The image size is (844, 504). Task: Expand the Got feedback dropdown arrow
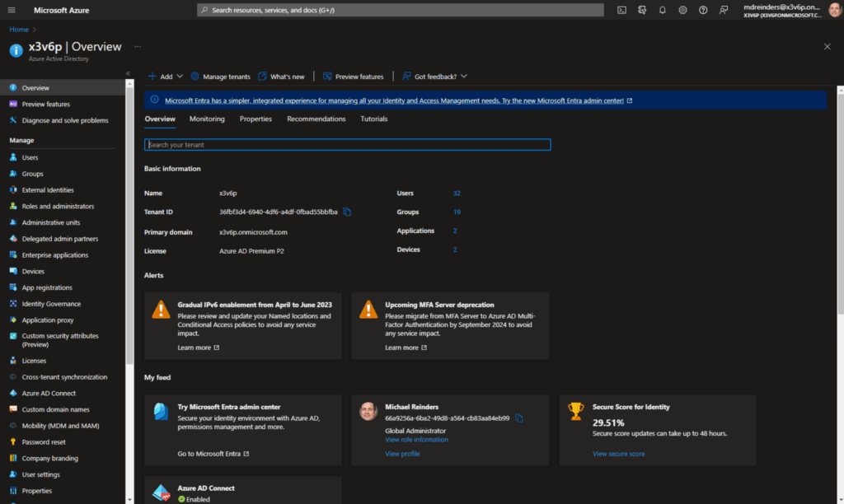464,77
